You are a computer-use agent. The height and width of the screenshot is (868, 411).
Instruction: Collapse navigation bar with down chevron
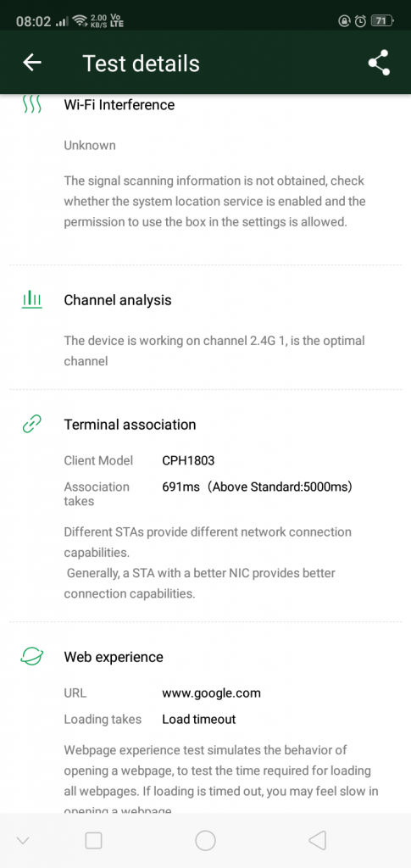(23, 840)
